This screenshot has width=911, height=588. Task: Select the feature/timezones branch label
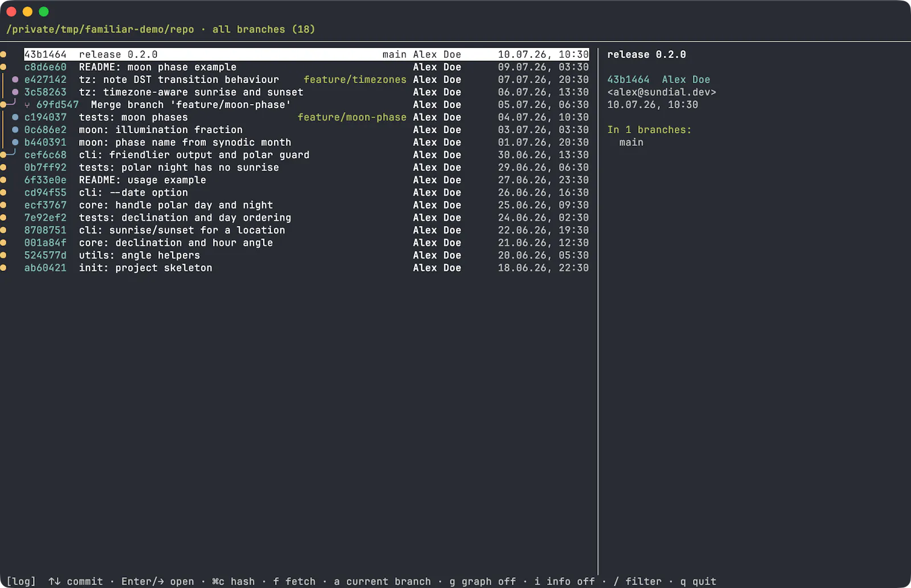[x=355, y=80]
